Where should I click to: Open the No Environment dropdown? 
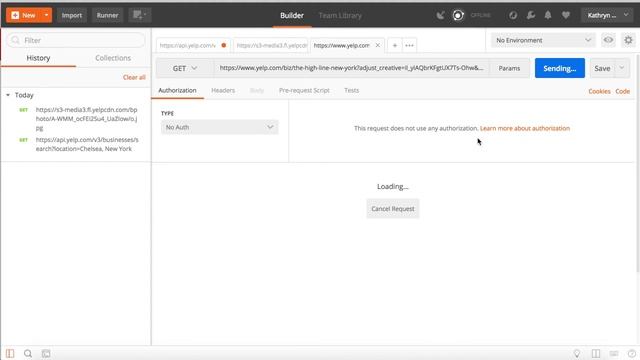coord(543,40)
